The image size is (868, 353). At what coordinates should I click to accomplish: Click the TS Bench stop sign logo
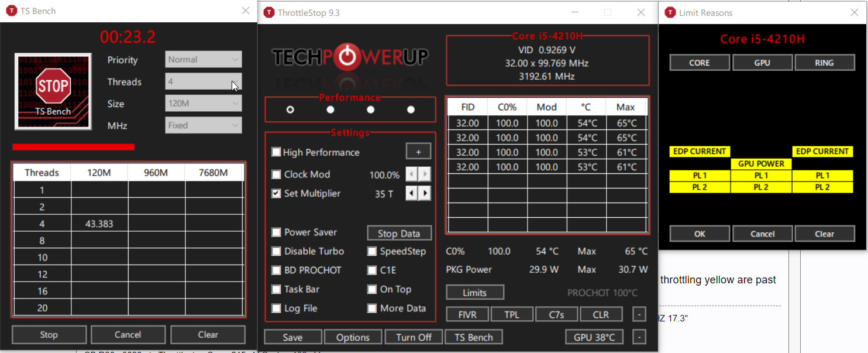[x=53, y=91]
